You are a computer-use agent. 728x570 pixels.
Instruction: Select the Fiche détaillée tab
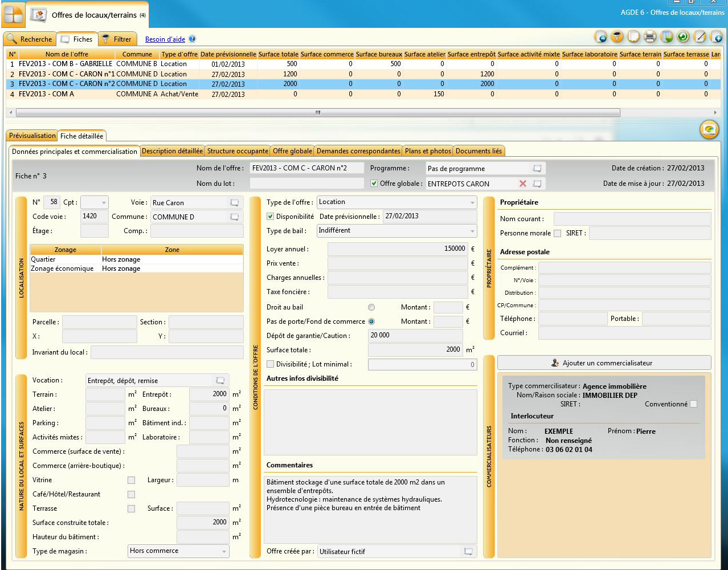click(x=82, y=136)
